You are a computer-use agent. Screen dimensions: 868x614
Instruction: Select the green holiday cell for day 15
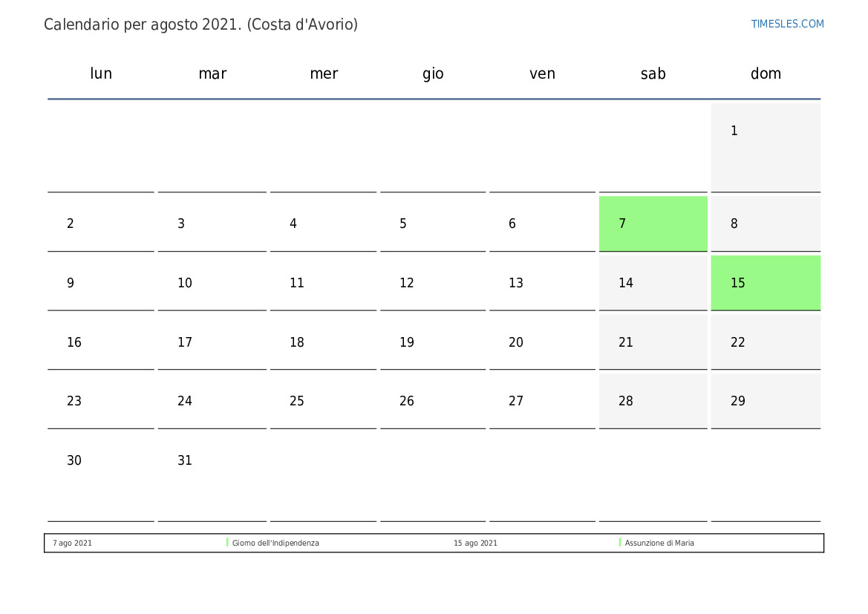(766, 283)
